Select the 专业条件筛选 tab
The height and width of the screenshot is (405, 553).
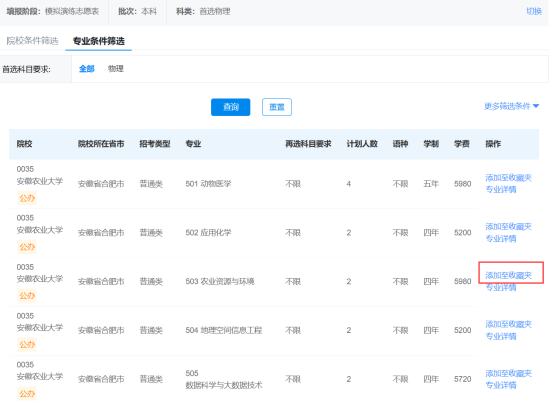pos(99,41)
